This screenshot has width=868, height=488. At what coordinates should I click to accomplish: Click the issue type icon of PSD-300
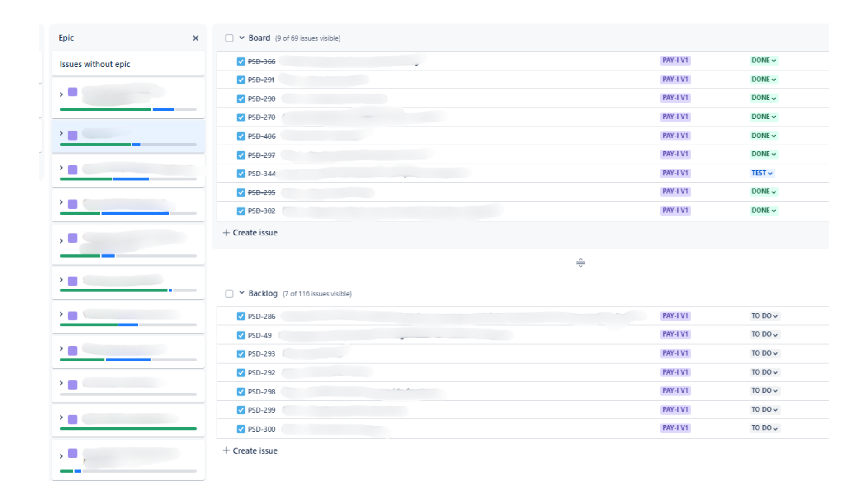pyautogui.click(x=241, y=429)
